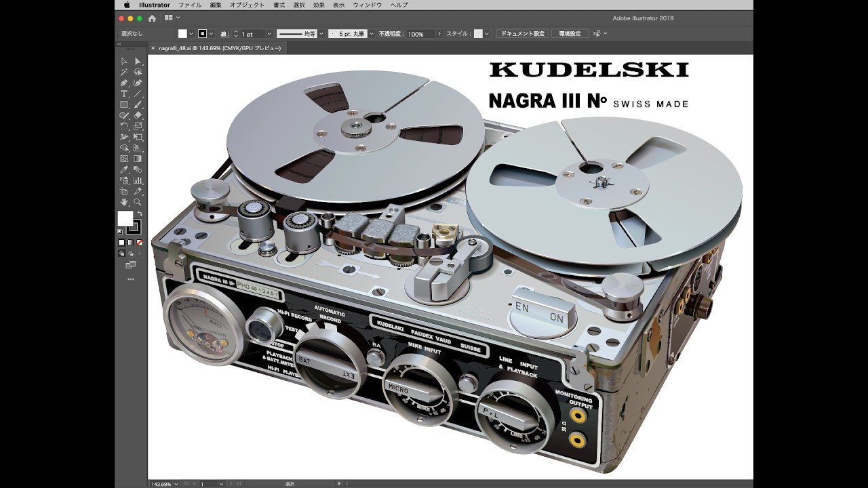Select the Scale tool
Viewport: 868px width, 488px height.
(x=138, y=126)
